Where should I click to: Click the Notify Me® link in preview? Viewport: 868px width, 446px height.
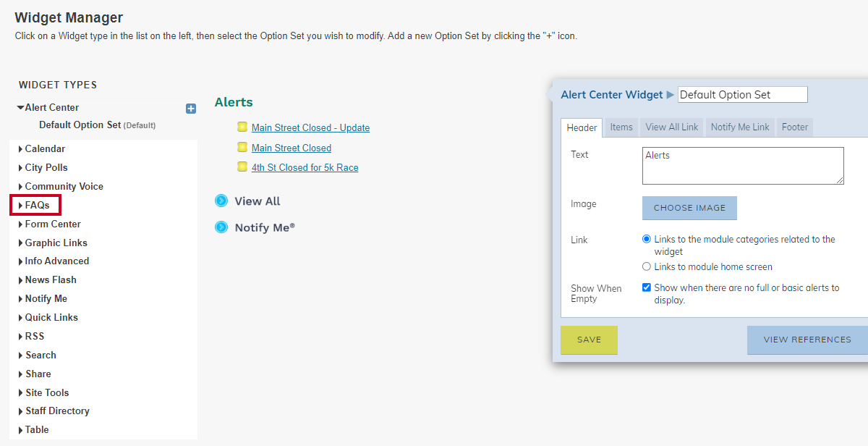tap(265, 227)
